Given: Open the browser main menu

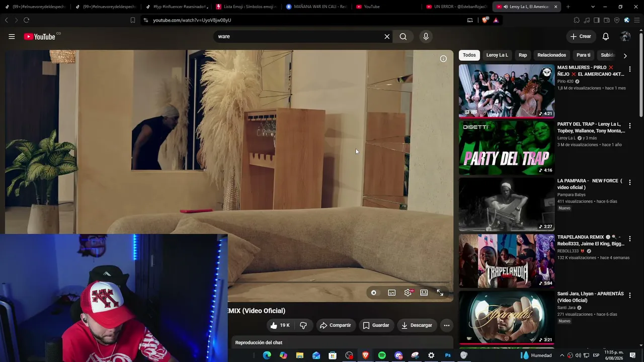Looking at the screenshot, I should click(x=636, y=20).
